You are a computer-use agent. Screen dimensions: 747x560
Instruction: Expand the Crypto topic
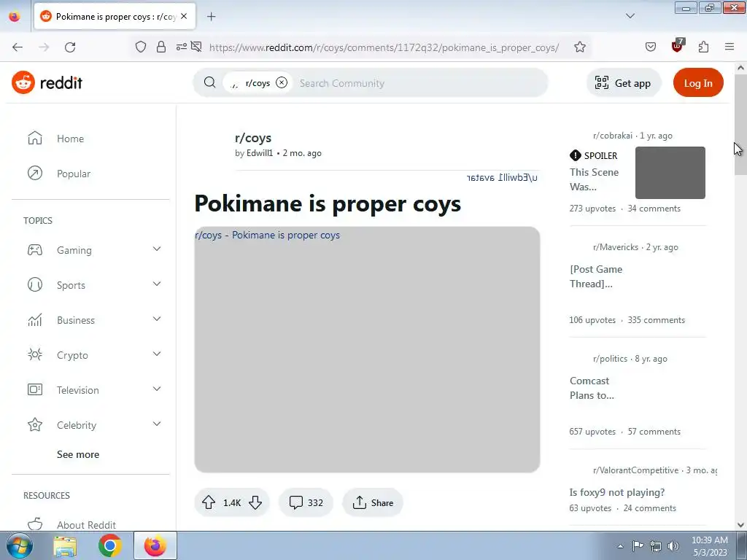click(x=157, y=354)
